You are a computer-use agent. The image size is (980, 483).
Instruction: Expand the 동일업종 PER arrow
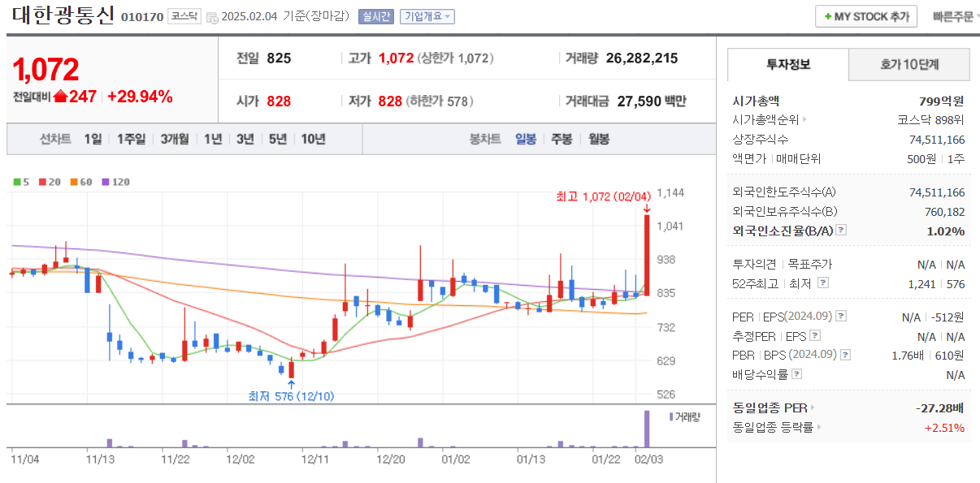[x=812, y=408]
